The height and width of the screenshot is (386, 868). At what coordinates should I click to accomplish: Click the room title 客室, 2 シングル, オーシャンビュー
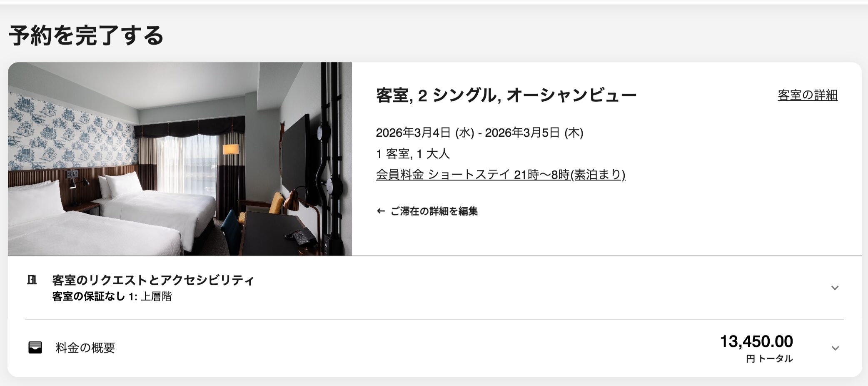point(506,95)
